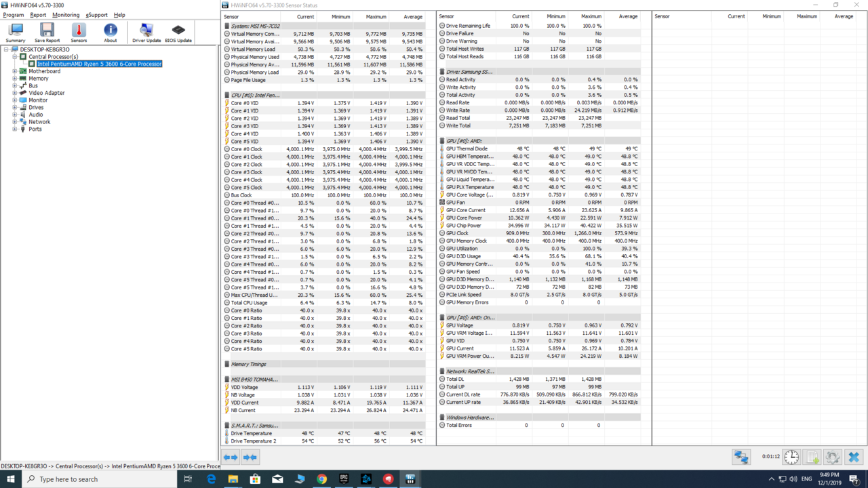Open the eSupport menu
The width and height of the screenshot is (868, 488).
pos(96,15)
